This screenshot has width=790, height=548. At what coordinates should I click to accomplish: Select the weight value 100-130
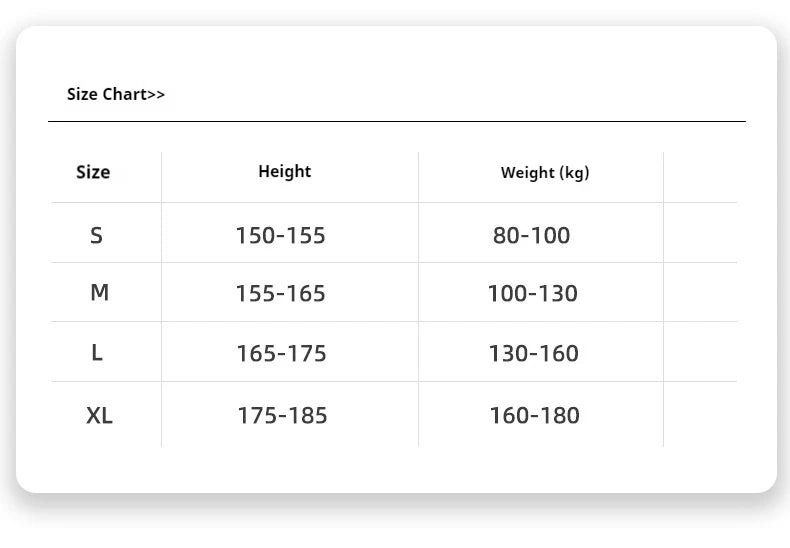point(533,294)
